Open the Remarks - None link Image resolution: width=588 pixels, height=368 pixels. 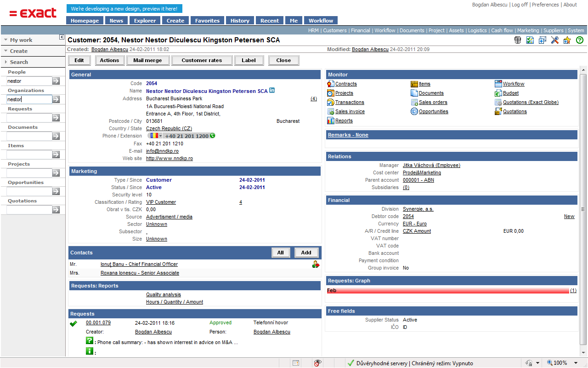click(348, 135)
